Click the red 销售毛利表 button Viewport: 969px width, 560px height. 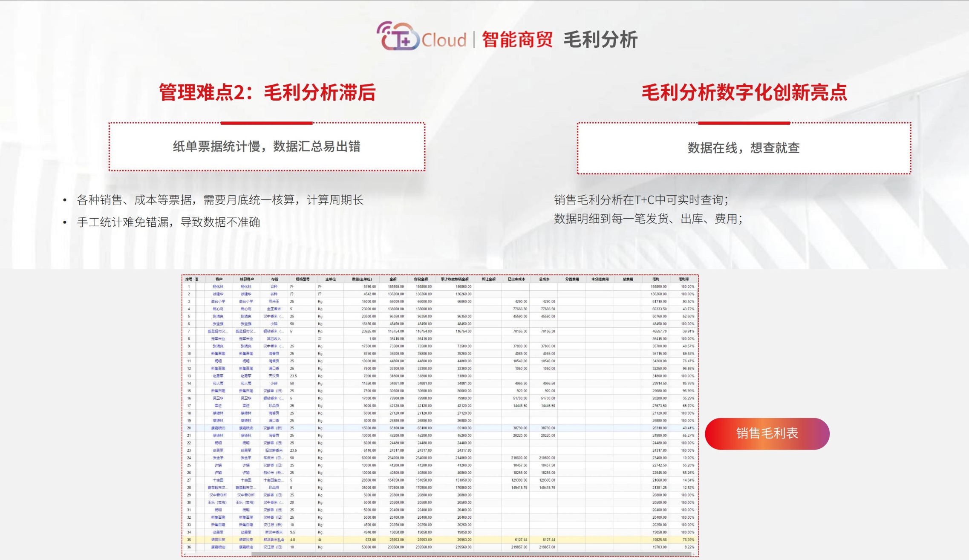(x=767, y=433)
